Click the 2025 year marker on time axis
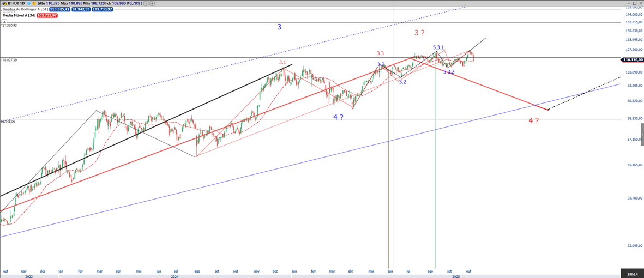This screenshot has height=278, width=644. click(455, 276)
